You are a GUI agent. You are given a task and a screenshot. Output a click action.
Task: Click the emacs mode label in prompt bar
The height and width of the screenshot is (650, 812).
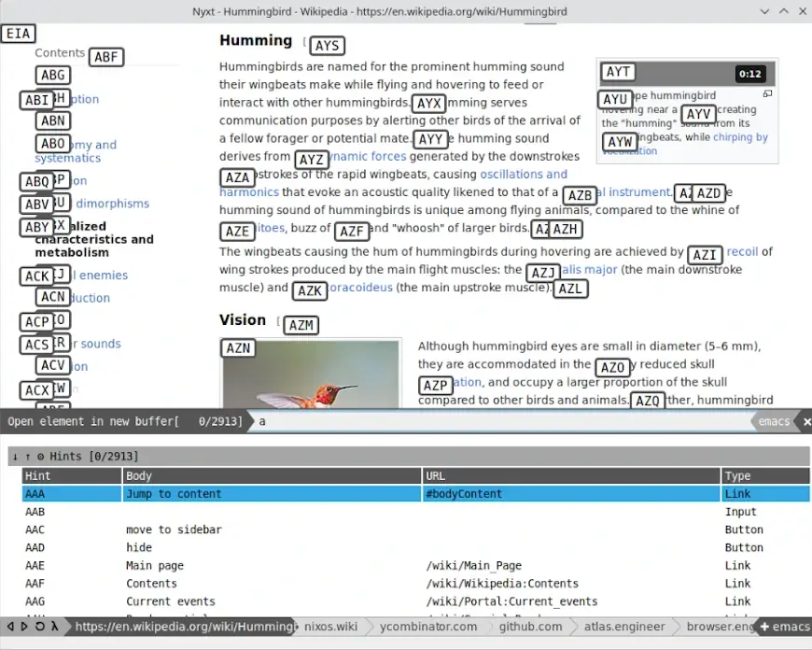click(x=775, y=421)
